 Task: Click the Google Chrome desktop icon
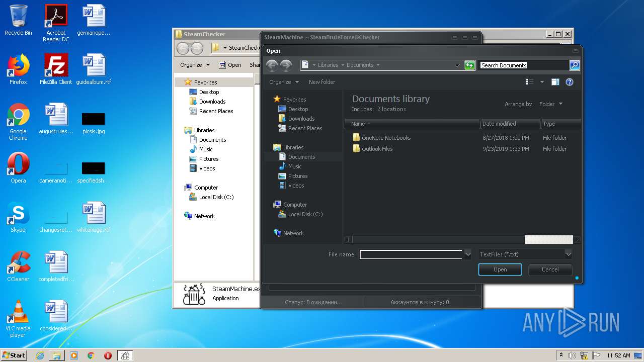pyautogui.click(x=18, y=122)
